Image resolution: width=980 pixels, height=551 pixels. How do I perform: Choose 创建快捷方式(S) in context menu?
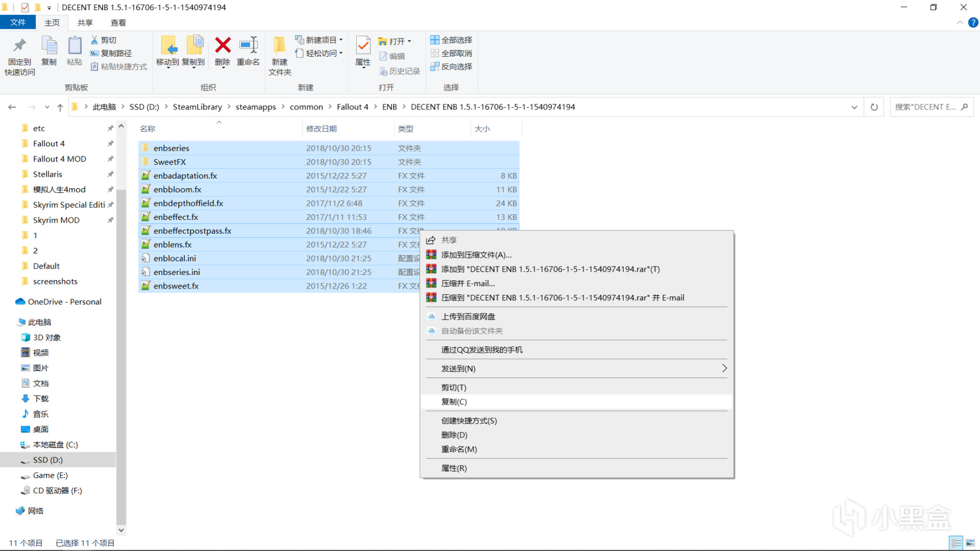[577, 421]
